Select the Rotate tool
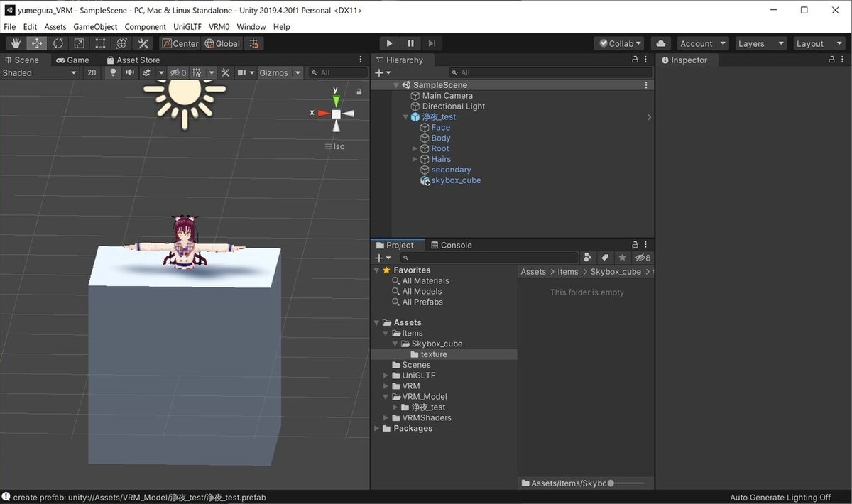This screenshot has width=852, height=504. click(x=58, y=43)
